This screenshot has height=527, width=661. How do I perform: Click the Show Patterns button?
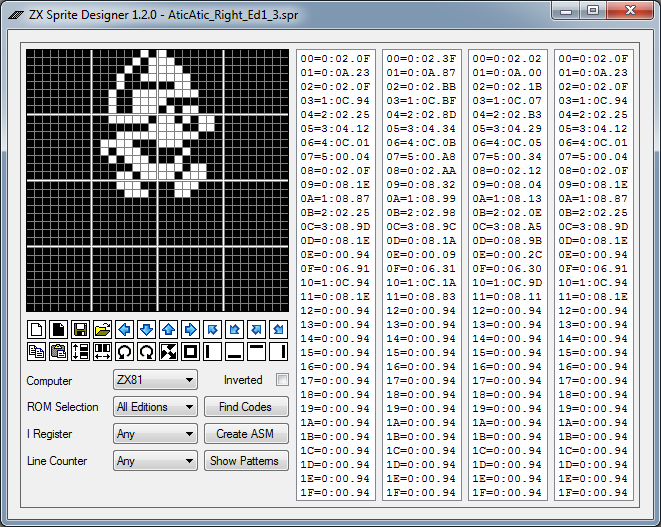coord(246,461)
